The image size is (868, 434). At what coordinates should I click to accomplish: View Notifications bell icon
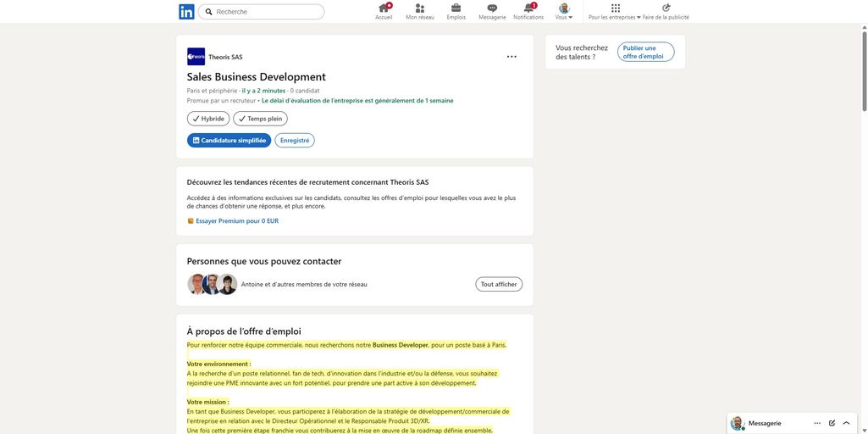point(528,8)
